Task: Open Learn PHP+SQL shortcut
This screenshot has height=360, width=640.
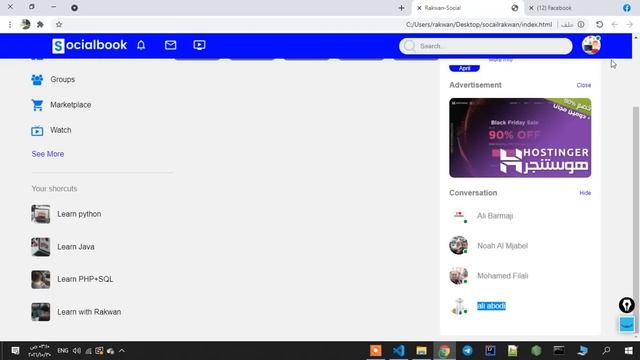Action: pos(85,279)
